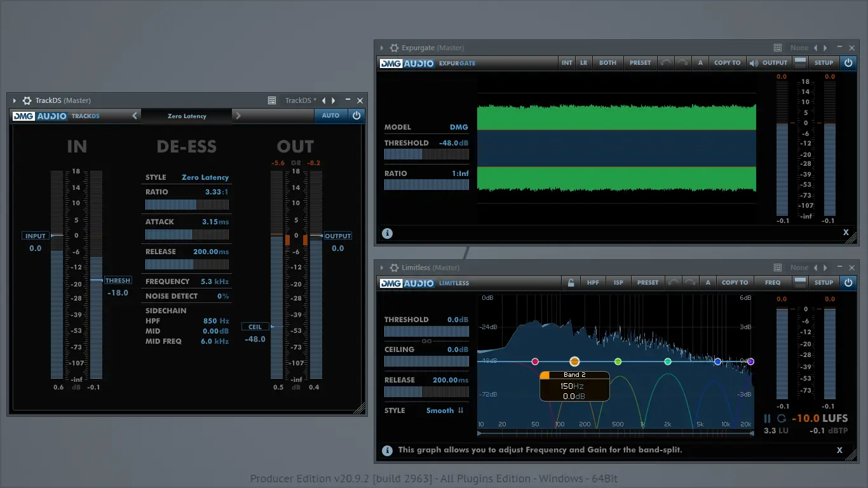Click the Limitless meter view icon
Screen dimensions: 868x488
point(801,283)
